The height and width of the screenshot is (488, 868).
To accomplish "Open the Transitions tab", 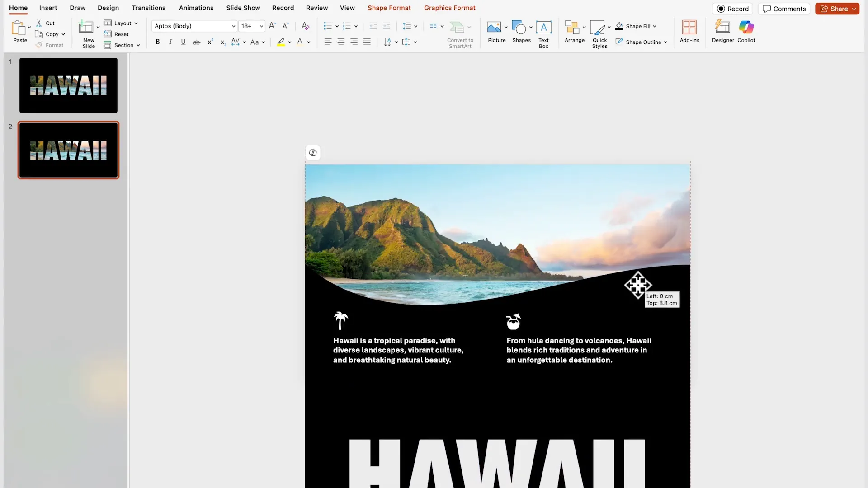I will coord(148,8).
